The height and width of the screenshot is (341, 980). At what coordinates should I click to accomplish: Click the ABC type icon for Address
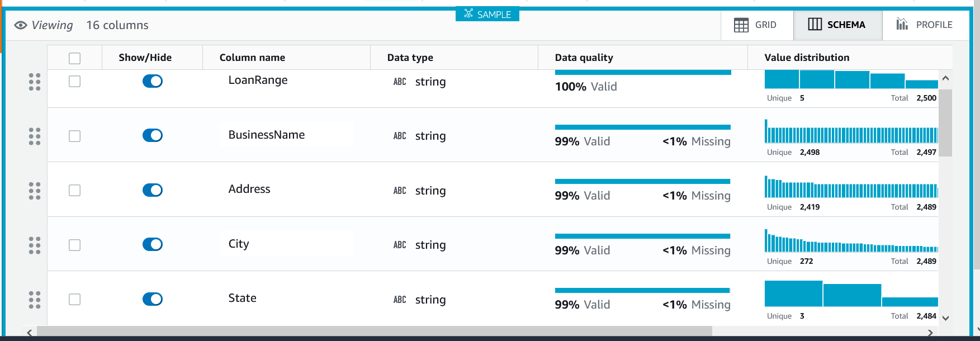pos(400,191)
